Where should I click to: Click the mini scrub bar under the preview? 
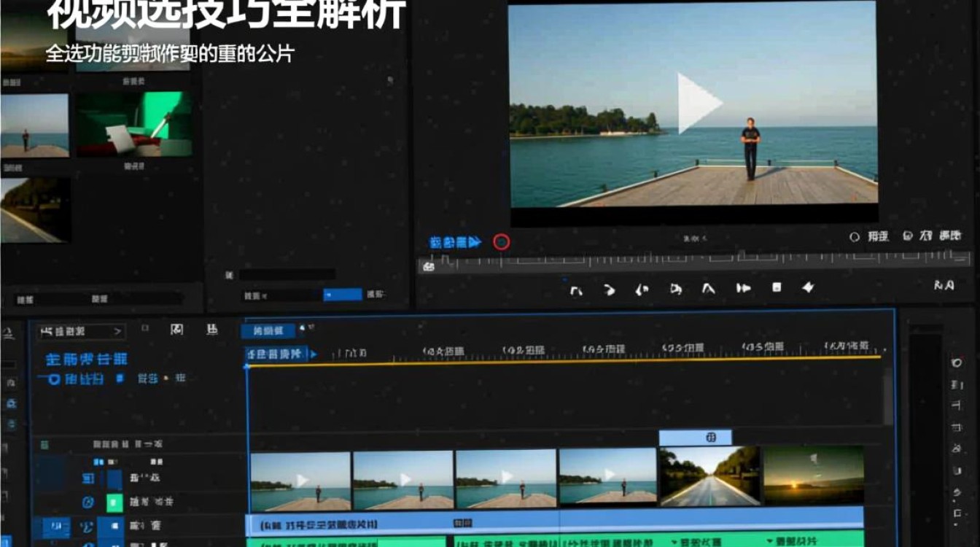tap(694, 262)
